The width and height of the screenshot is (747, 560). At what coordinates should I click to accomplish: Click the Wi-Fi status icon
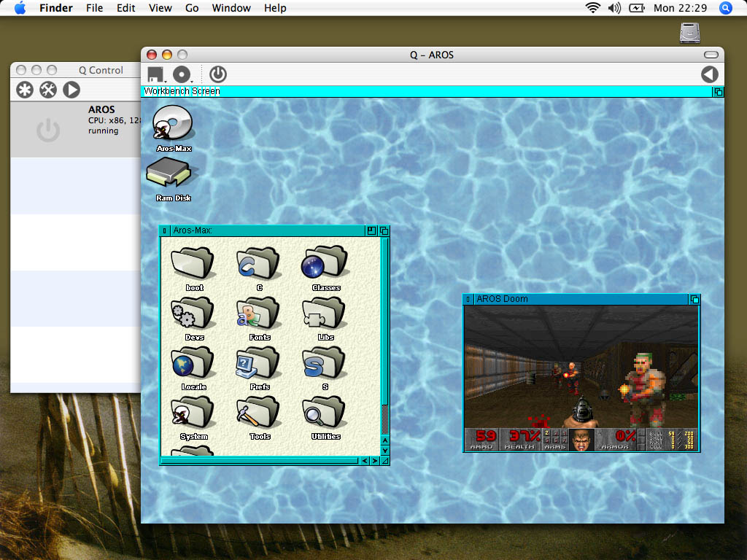click(592, 7)
